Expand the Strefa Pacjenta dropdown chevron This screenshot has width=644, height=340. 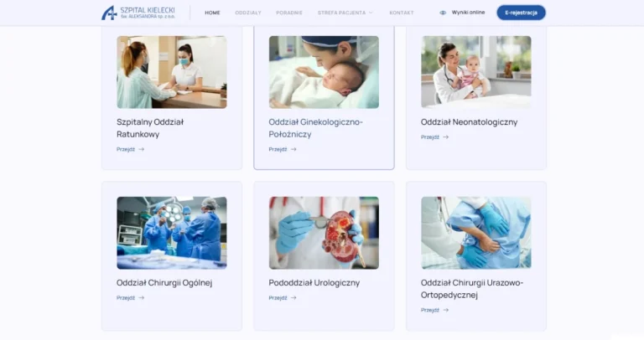[371, 13]
